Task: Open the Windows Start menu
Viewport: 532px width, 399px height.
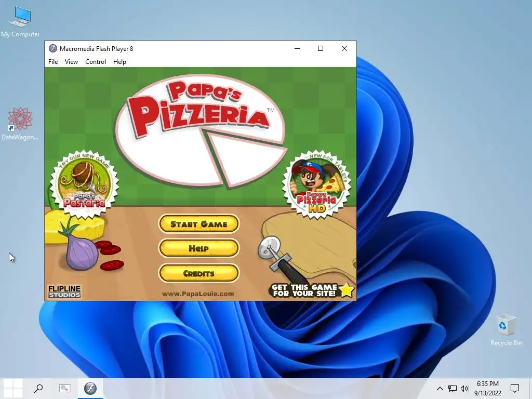Action: tap(13, 388)
